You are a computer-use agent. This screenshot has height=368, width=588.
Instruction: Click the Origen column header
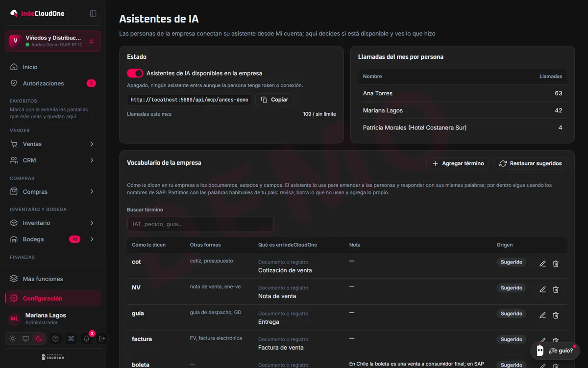pos(505,245)
